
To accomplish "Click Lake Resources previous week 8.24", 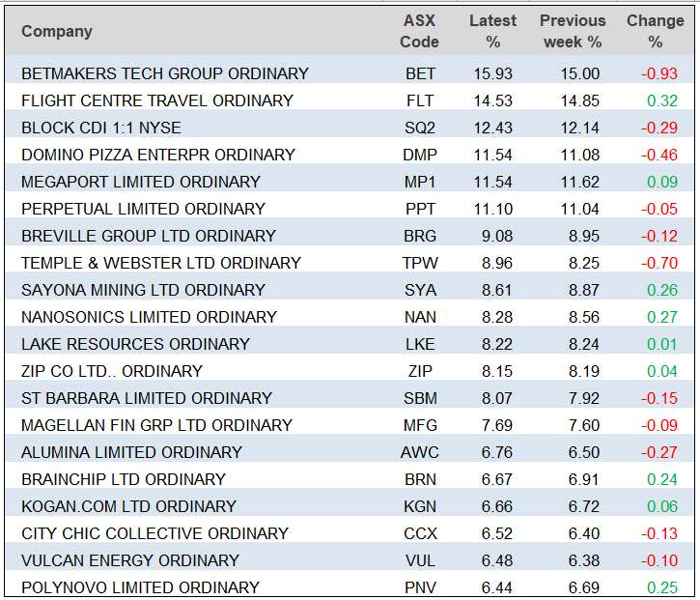I will 579,344.
